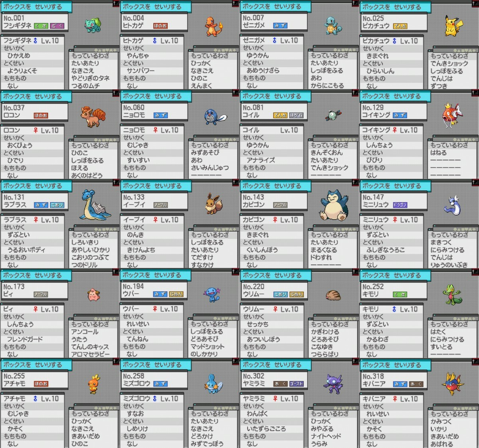Click キモリ's くさ type badge

click(x=400, y=294)
